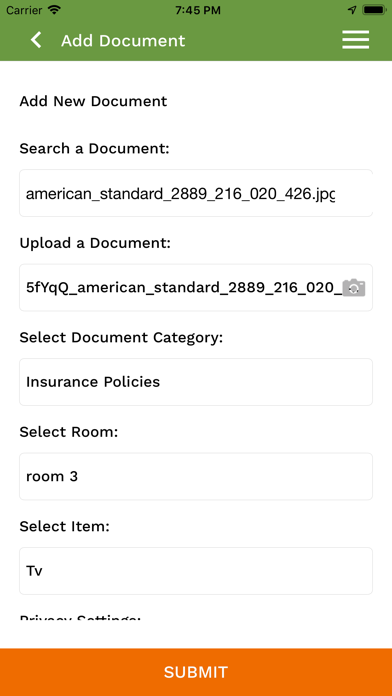Open the room 3 selection dropdown
The height and width of the screenshot is (696, 392).
coord(196,476)
